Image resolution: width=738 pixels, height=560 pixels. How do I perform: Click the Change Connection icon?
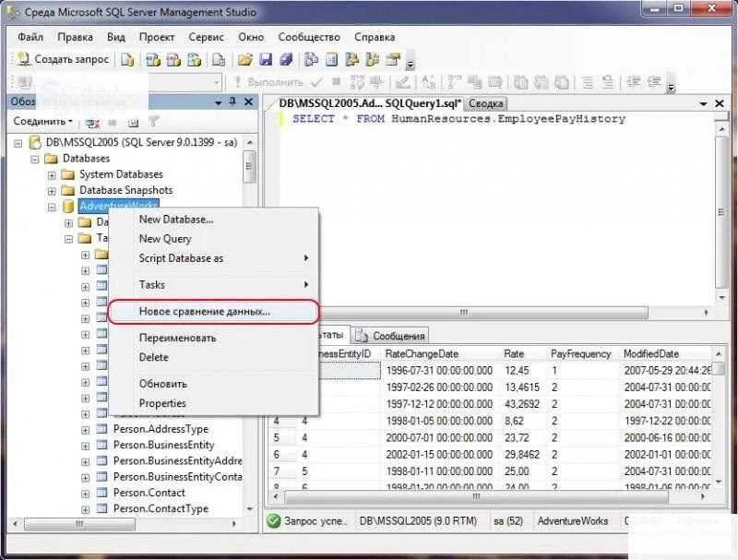pos(25,83)
